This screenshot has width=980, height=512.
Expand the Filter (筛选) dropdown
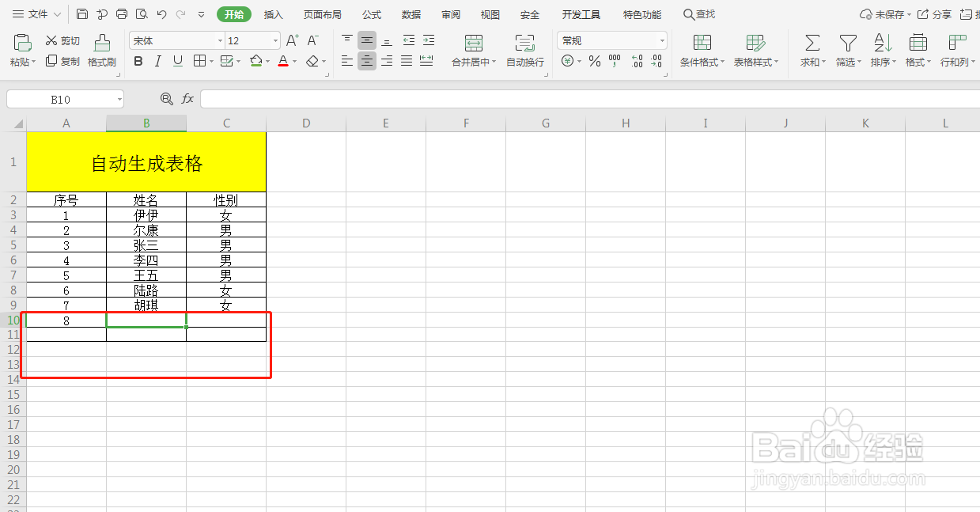[x=860, y=62]
